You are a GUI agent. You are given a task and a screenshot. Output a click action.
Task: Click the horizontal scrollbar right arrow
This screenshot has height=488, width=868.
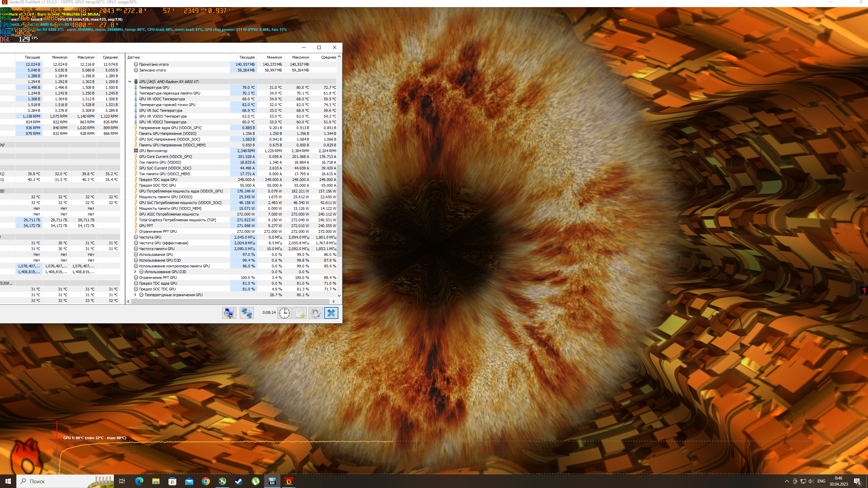click(334, 301)
